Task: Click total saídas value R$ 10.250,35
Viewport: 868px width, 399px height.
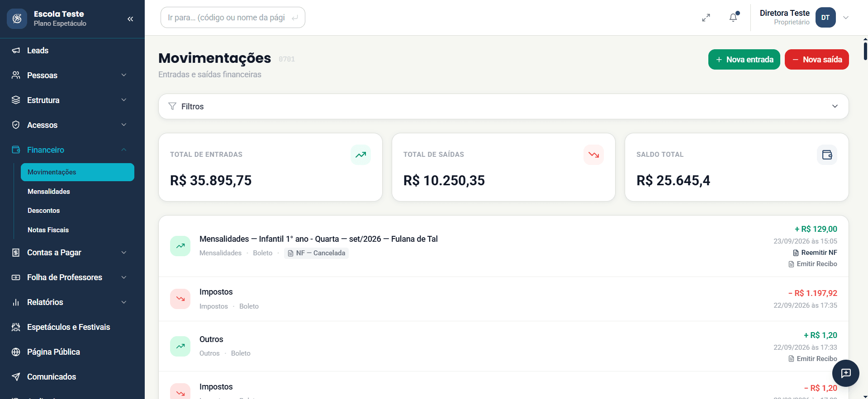Action: (x=444, y=181)
